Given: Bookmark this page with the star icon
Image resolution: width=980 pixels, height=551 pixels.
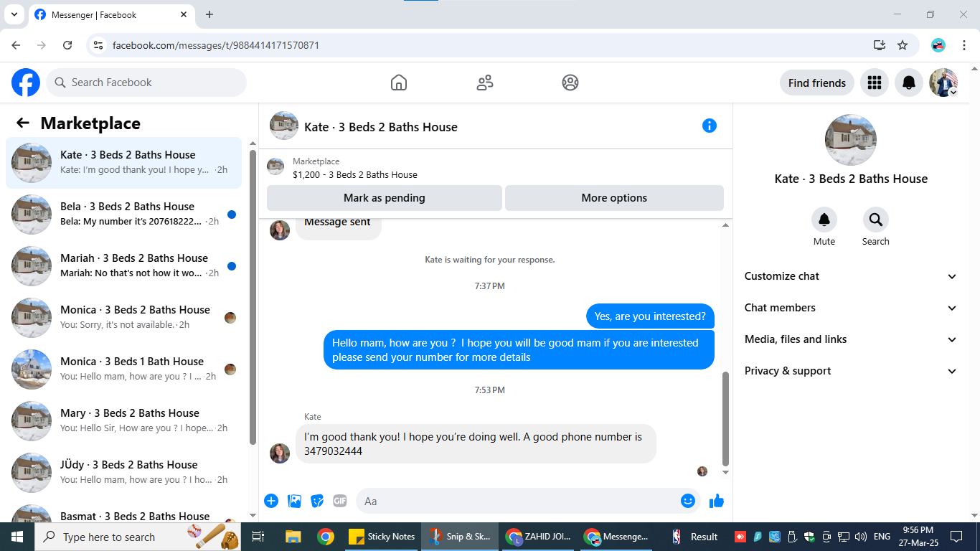Looking at the screenshot, I should (903, 45).
